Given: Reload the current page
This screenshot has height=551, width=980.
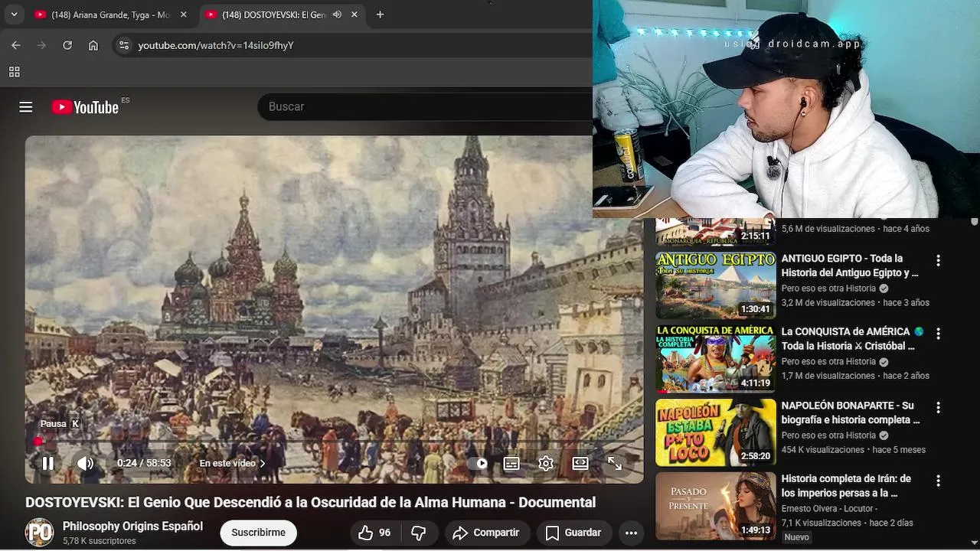Looking at the screenshot, I should 67,45.
